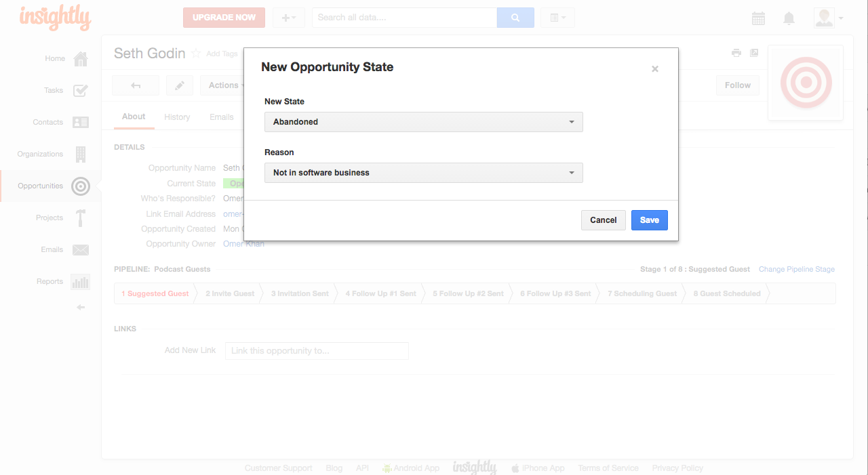Click the search magnifier button
868x475 pixels.
[x=515, y=18]
